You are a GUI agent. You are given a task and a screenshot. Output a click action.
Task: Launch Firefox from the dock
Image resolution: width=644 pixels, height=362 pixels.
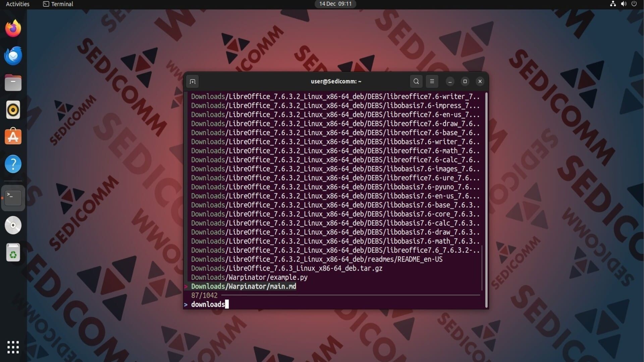(x=13, y=28)
